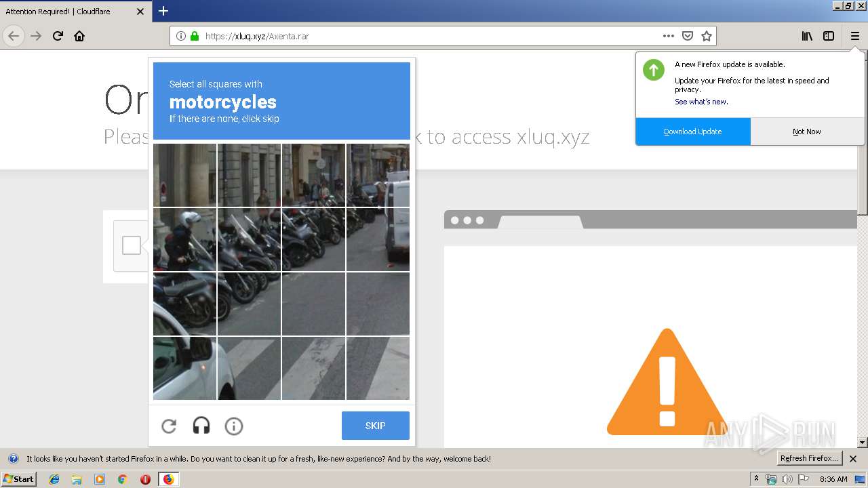Select captcha tile with helmeted rider
868x488 pixels.
[184, 240]
